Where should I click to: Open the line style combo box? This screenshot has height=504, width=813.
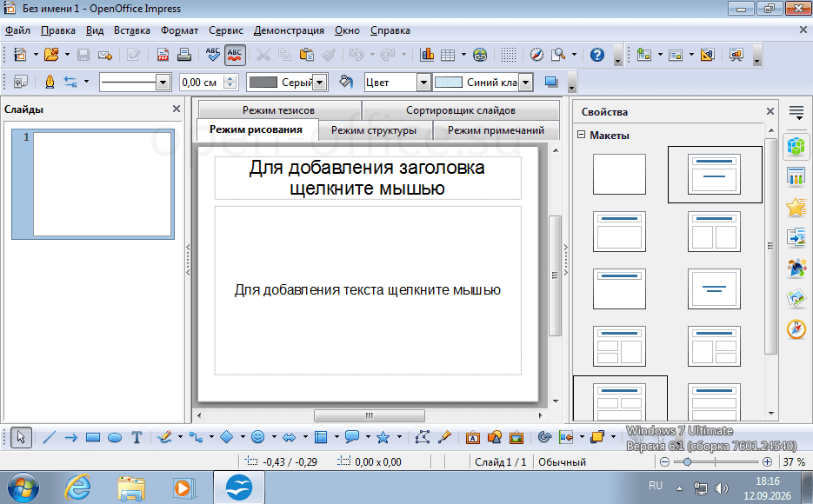click(x=135, y=82)
